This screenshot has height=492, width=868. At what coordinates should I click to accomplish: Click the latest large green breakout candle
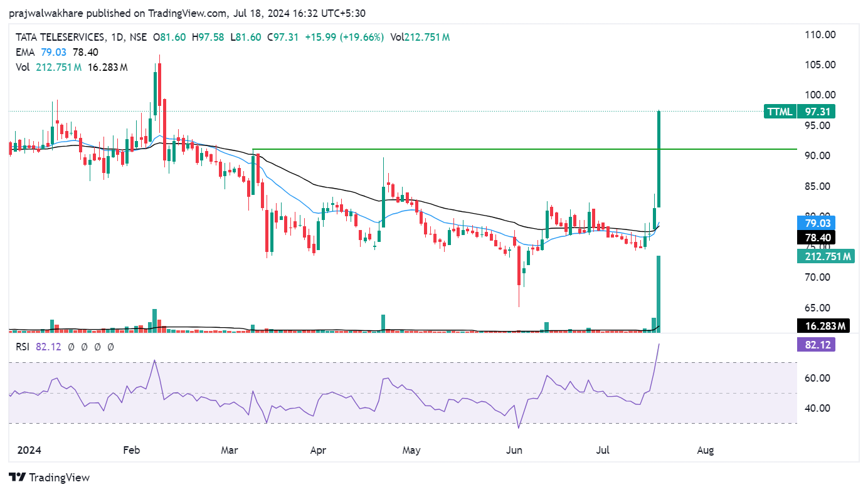pyautogui.click(x=659, y=159)
